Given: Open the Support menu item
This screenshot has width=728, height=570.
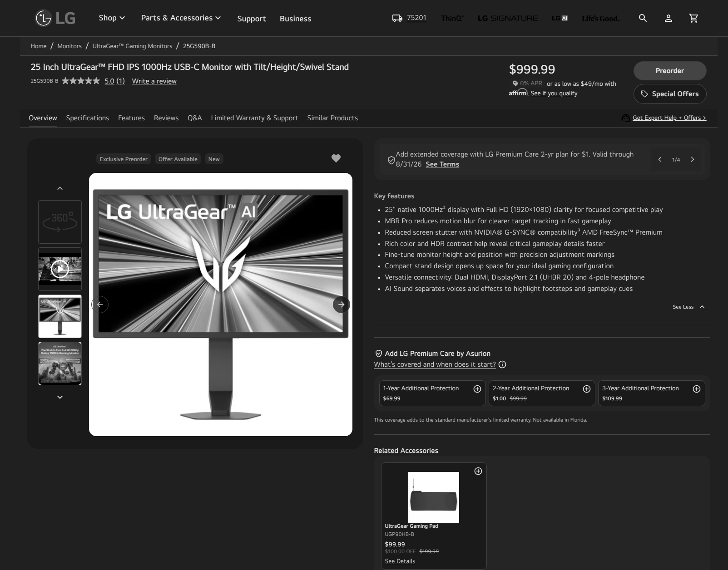Looking at the screenshot, I should click(x=252, y=19).
